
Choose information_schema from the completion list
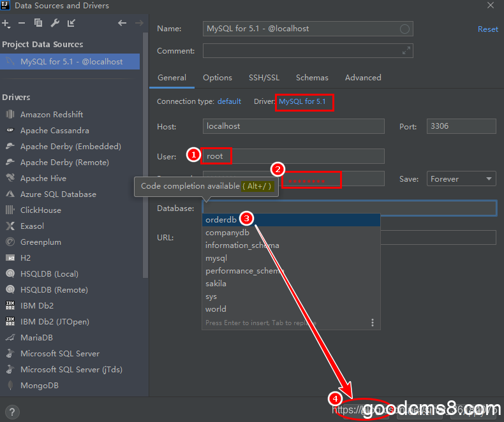tap(291, 245)
